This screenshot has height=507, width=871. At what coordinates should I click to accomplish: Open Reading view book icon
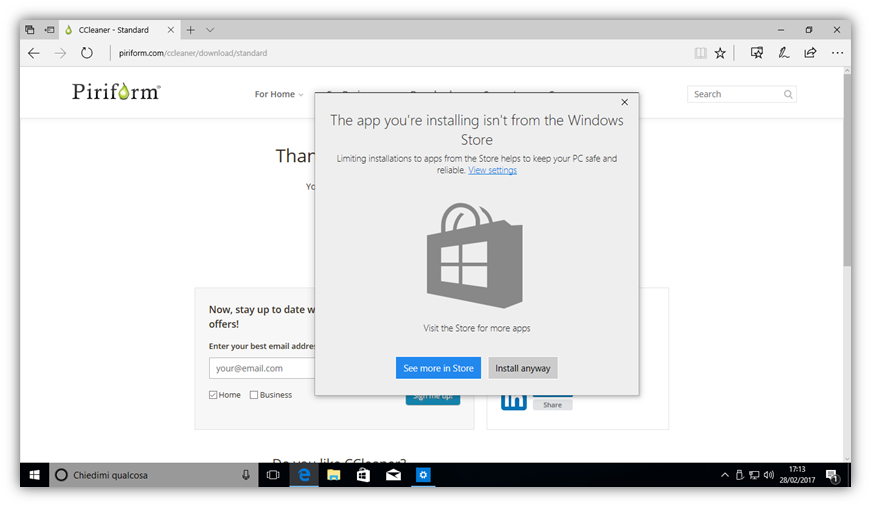tap(700, 53)
